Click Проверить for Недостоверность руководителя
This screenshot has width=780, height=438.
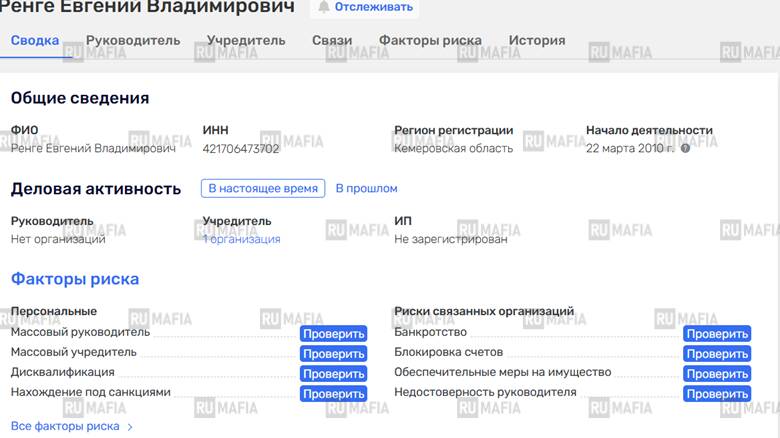(x=717, y=394)
